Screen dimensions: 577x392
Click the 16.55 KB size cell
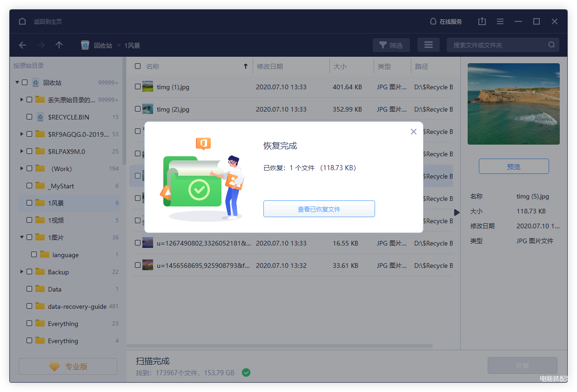345,243
